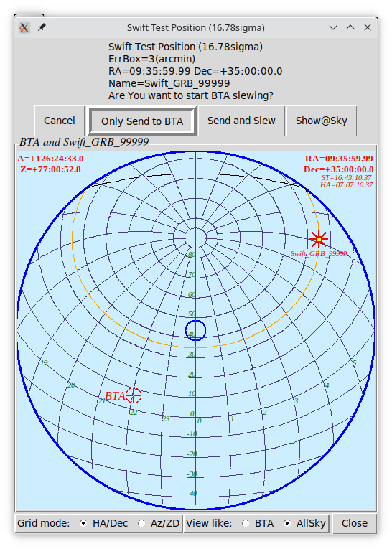
Task: Cancel the slewing request
Action: click(60, 121)
